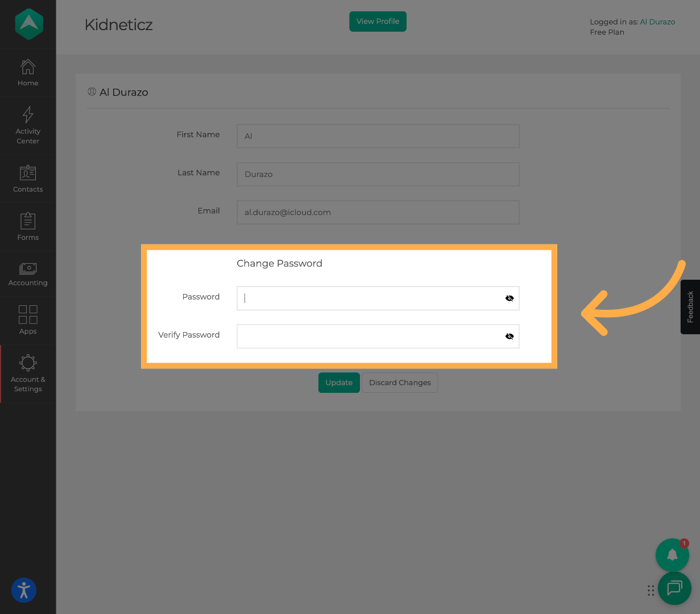The width and height of the screenshot is (700, 614).
Task: Click the Al Durazo logged-in user link
Action: tap(657, 22)
